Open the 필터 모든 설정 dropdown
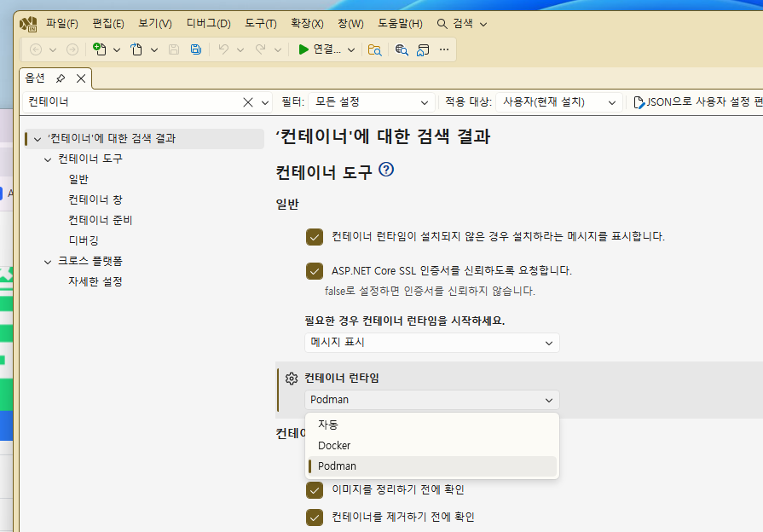 (x=372, y=102)
